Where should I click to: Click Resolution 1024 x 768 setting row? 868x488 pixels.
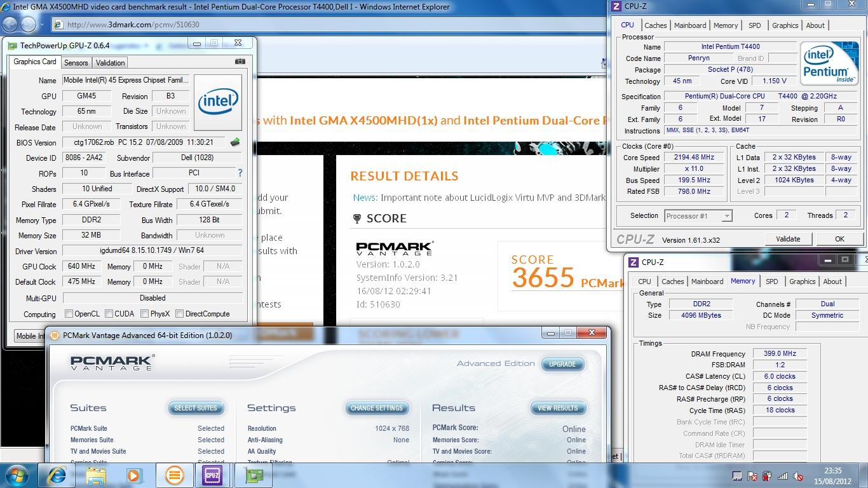pos(329,428)
